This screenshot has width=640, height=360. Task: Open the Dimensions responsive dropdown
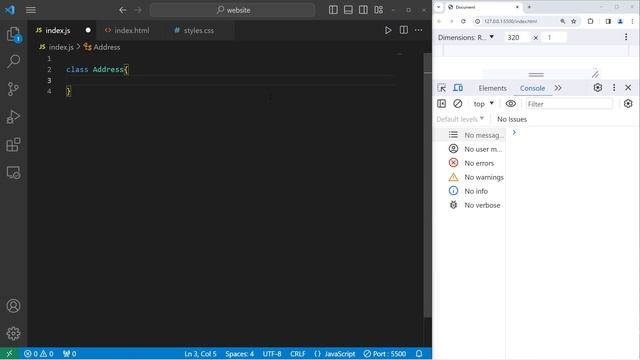pyautogui.click(x=466, y=37)
